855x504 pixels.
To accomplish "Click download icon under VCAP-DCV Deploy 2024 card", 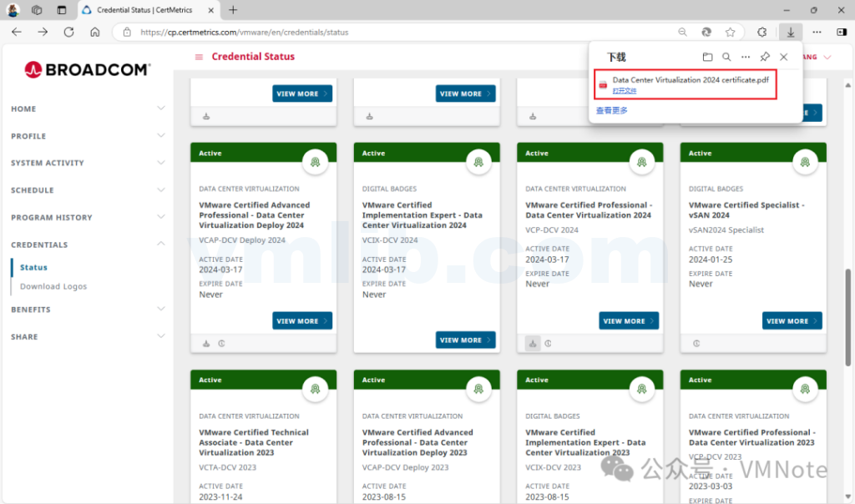I will (x=206, y=343).
